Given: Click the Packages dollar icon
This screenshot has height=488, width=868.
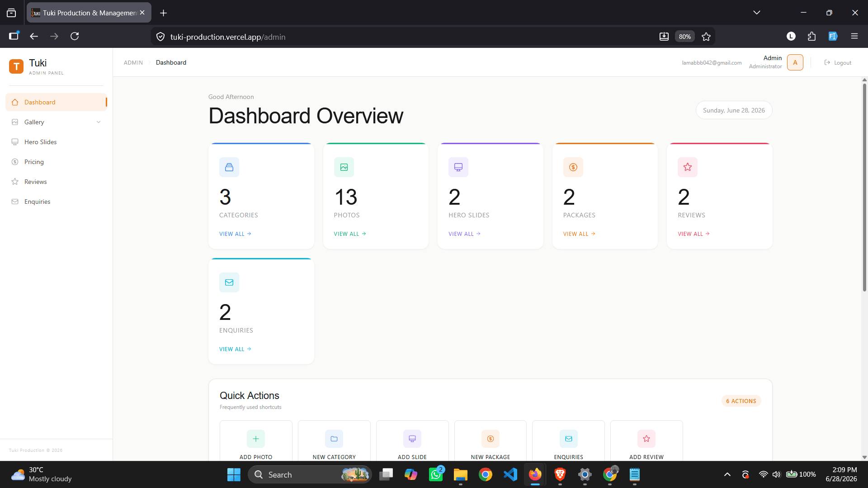Looking at the screenshot, I should (x=573, y=167).
